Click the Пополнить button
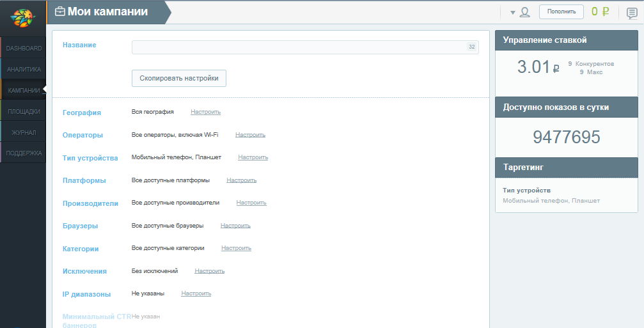Image resolution: width=644 pixels, height=328 pixels. coord(562,12)
